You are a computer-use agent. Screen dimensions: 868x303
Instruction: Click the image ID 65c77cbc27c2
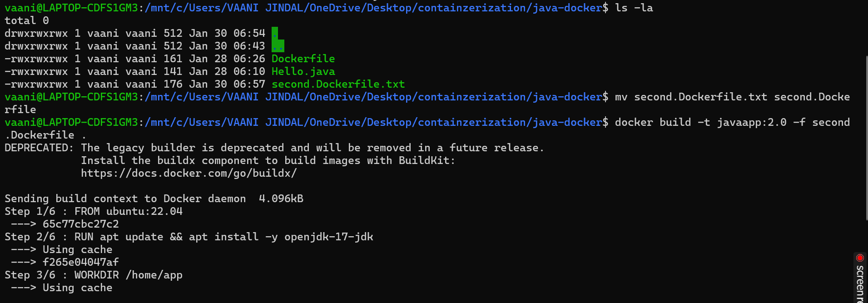tap(80, 224)
